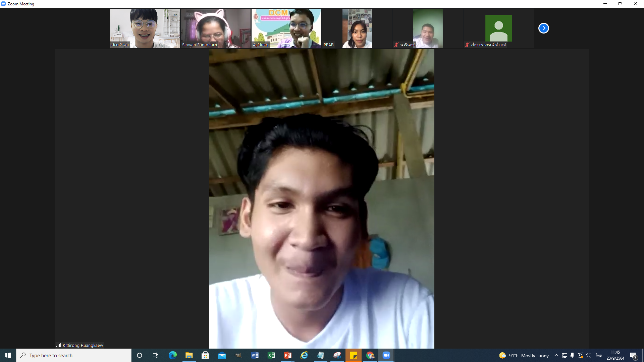Click the network signal strength icon by Kittirong

click(59, 345)
